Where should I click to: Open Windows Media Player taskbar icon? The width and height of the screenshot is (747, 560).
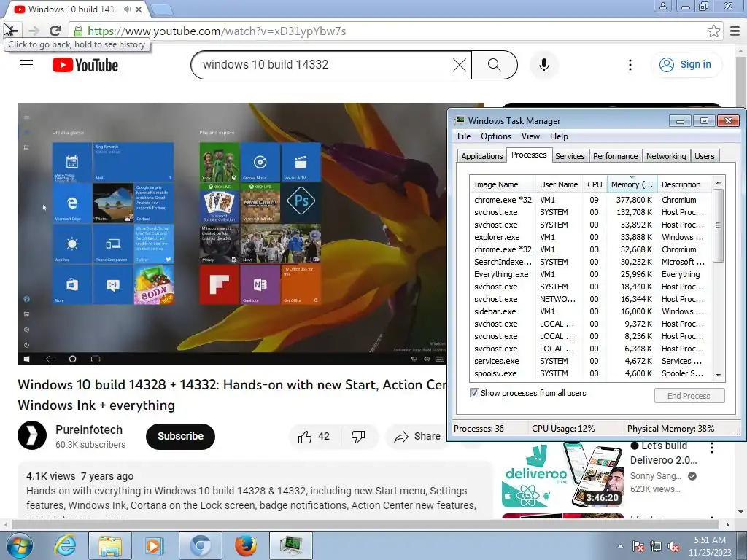pyautogui.click(x=155, y=545)
